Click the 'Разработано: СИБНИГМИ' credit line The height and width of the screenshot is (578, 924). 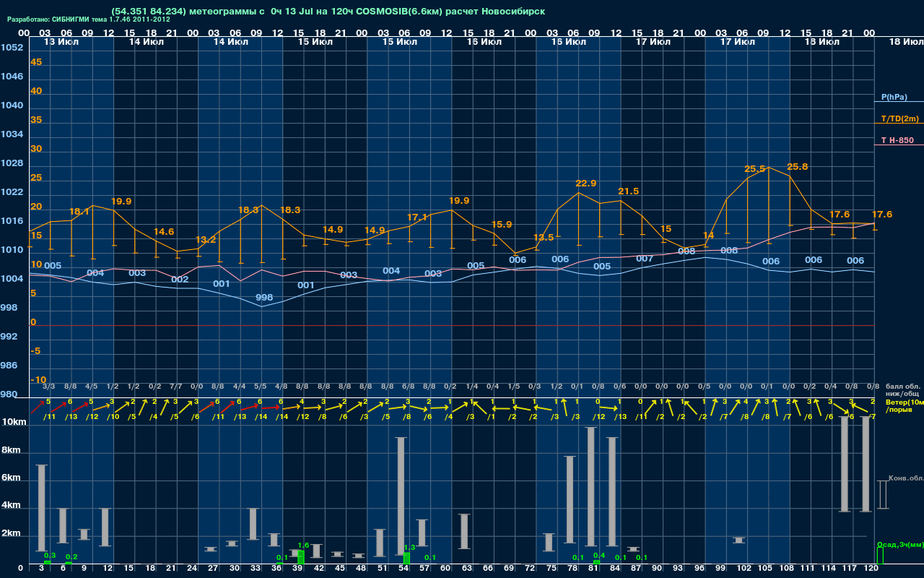pyautogui.click(x=89, y=20)
